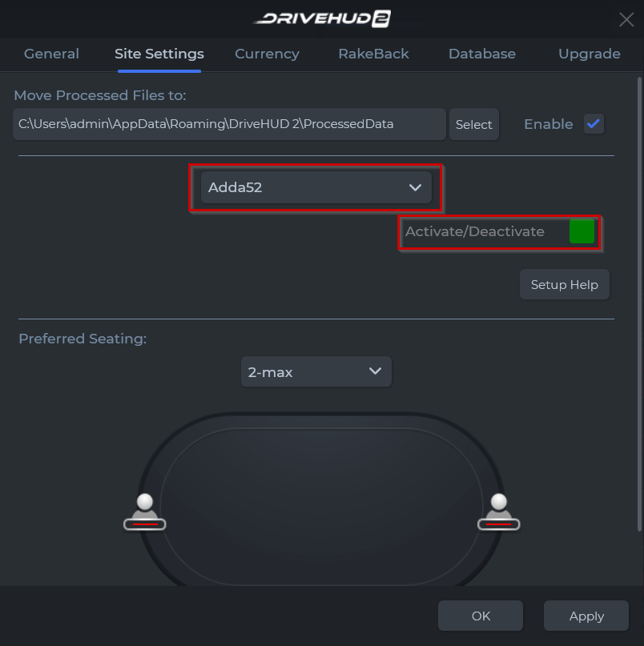Go to the RakeBack tab

373,54
